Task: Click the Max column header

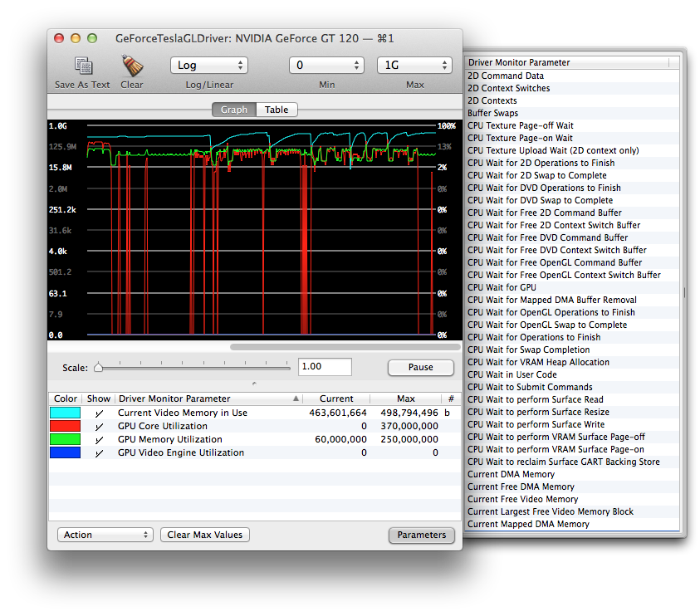Action: 406,398
